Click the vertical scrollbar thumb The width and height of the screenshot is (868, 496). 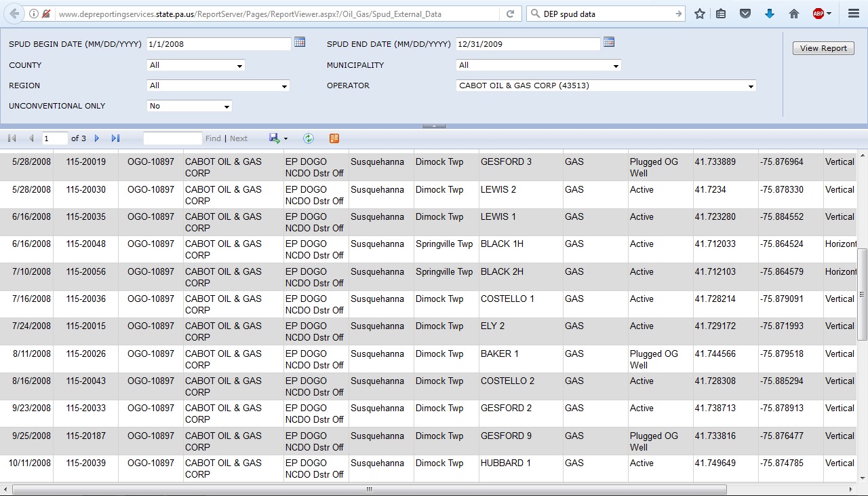point(863,294)
